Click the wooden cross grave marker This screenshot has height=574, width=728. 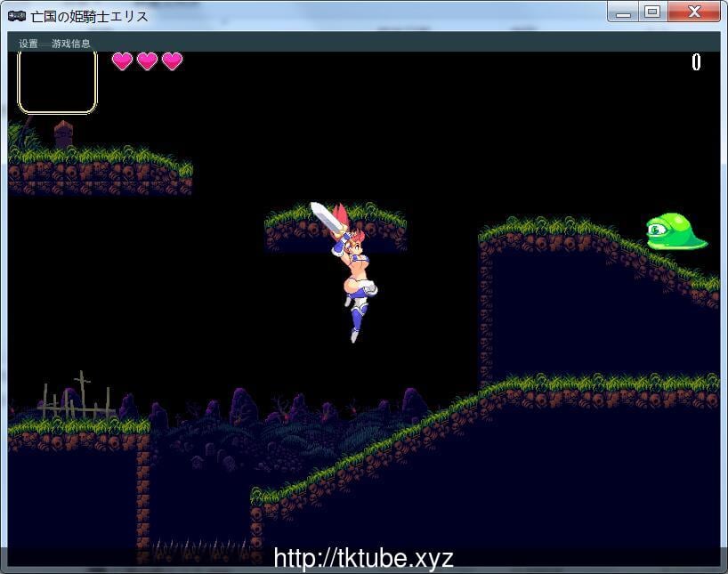coord(82,393)
